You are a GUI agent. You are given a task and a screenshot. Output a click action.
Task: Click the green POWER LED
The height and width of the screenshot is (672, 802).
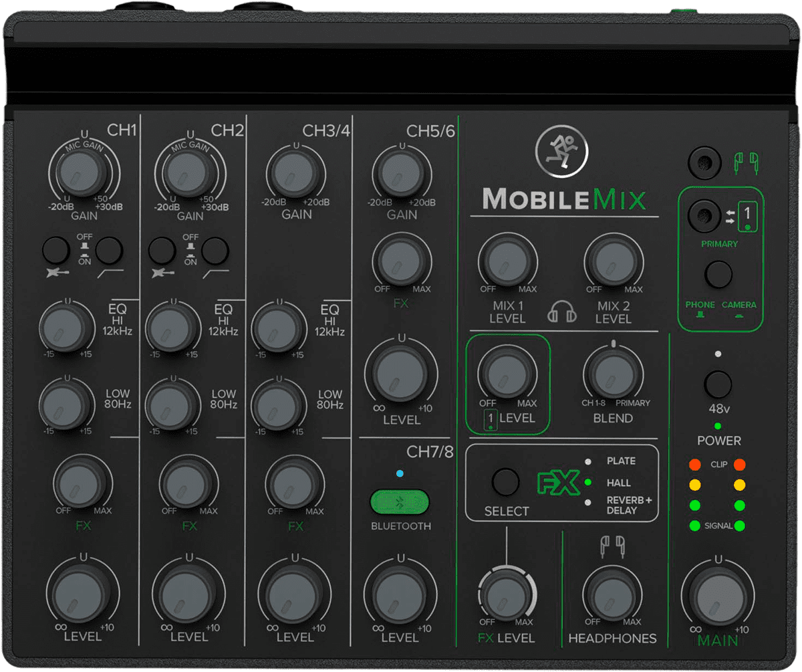point(717,426)
